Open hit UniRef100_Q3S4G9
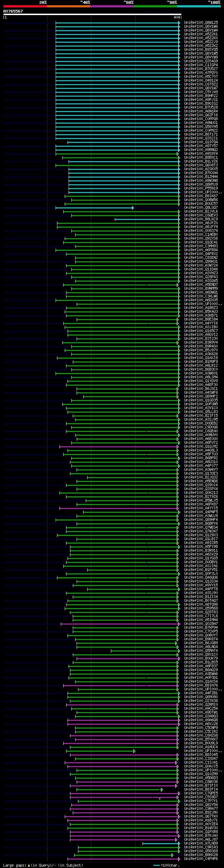 (x=201, y=61)
